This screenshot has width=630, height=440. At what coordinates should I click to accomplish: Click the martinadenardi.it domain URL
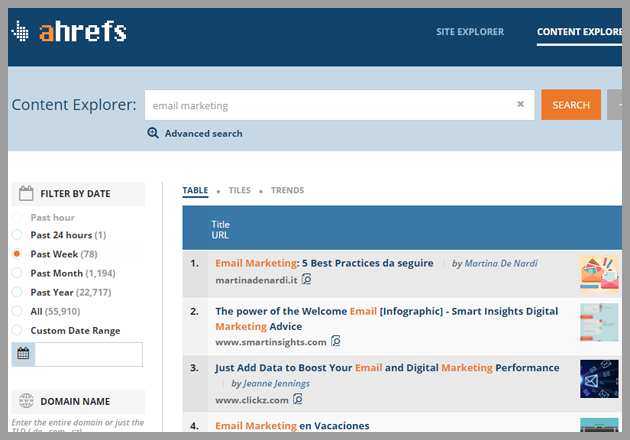(256, 280)
